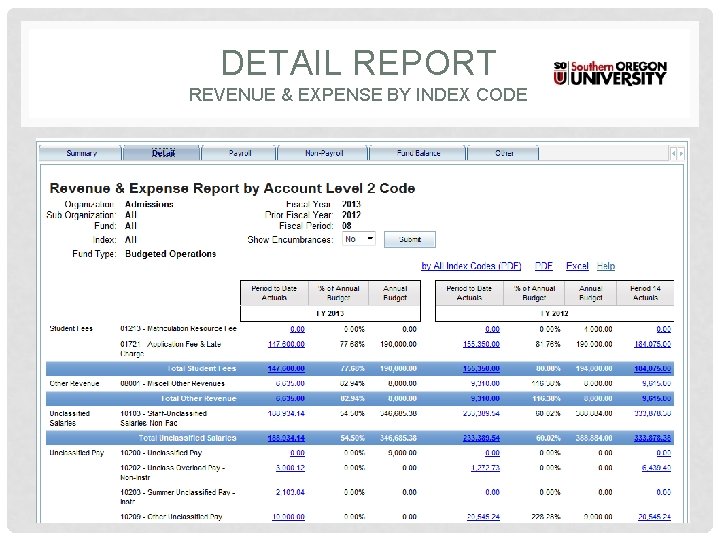Select the Total Other Revenue row label
The height and width of the screenshot is (540, 720).
pyautogui.click(x=198, y=398)
